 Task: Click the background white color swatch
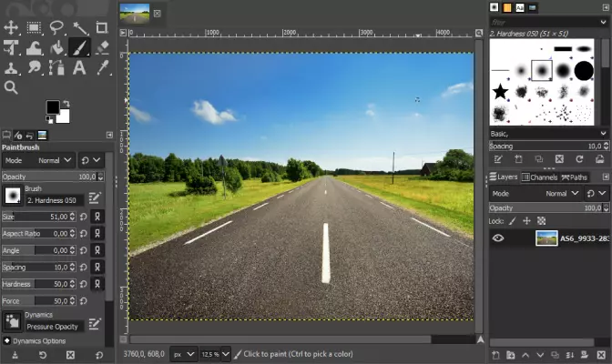tap(65, 117)
